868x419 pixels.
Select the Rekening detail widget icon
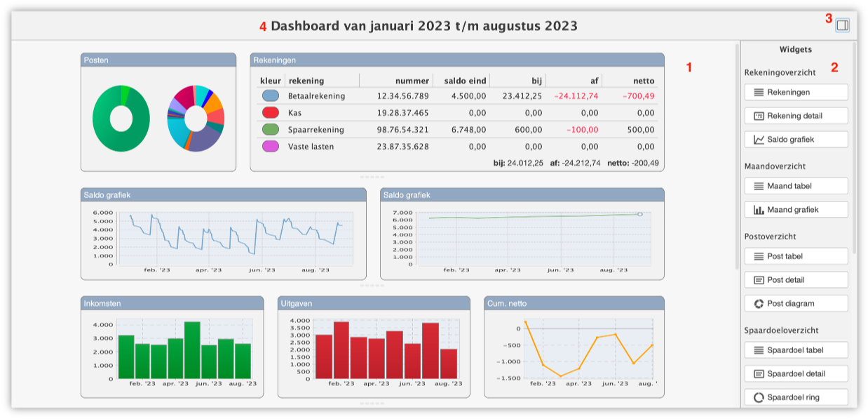[758, 116]
